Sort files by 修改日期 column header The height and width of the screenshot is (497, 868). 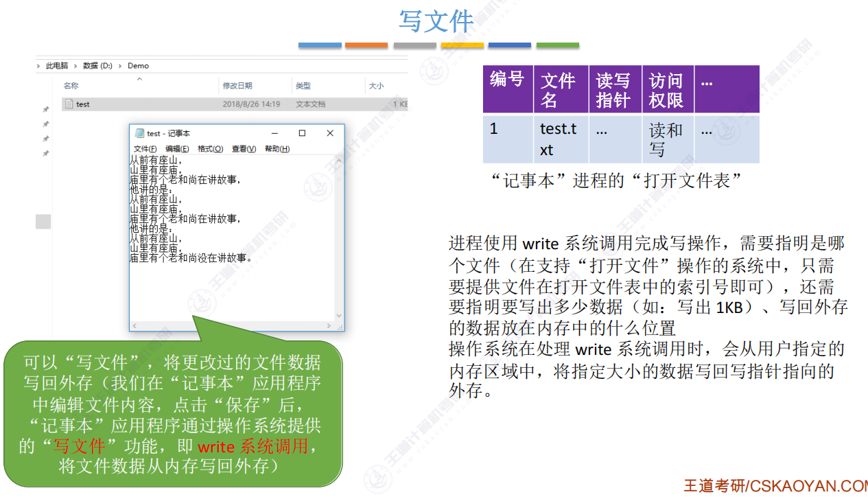coord(237,86)
